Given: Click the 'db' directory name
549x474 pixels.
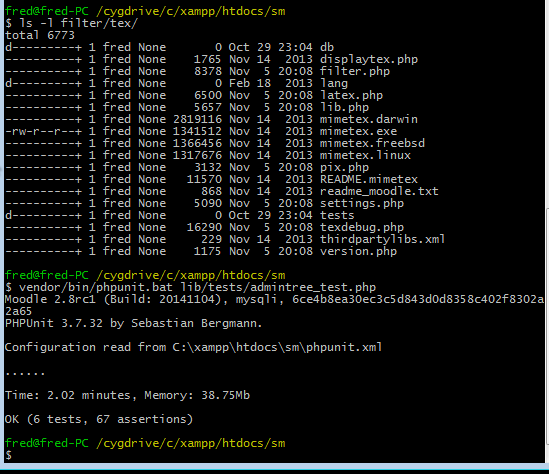Looking at the screenshot, I should 327,47.
